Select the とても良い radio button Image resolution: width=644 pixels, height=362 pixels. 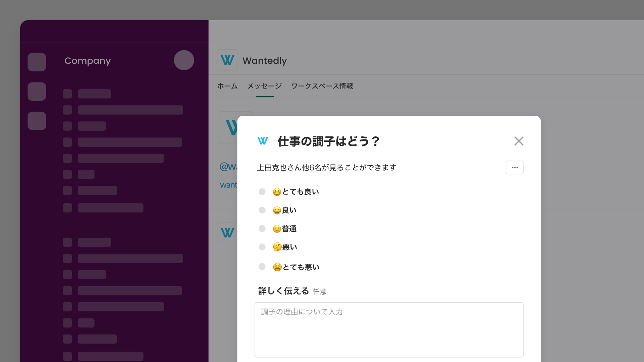262,191
